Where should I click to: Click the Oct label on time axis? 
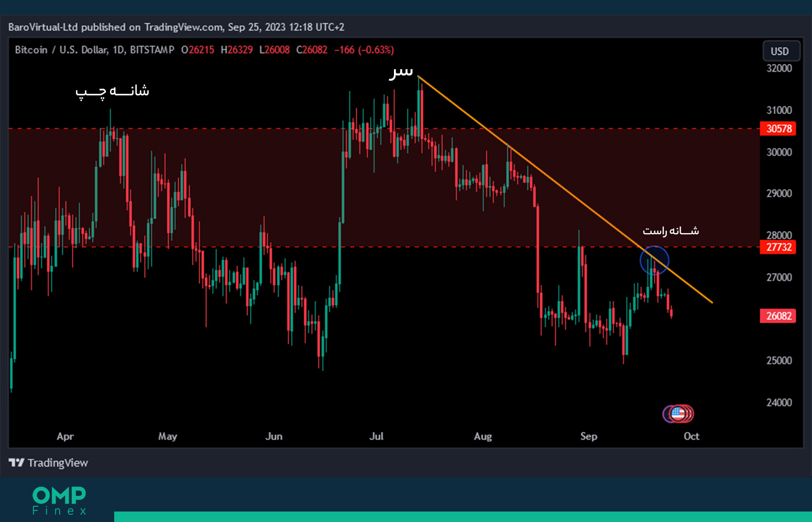692,436
